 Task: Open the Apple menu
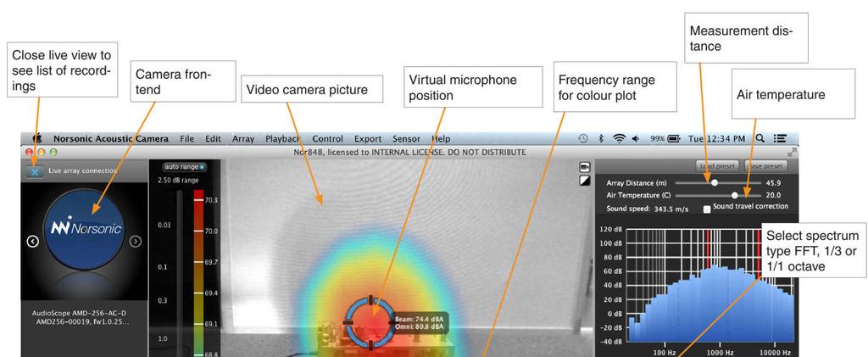pyautogui.click(x=37, y=139)
